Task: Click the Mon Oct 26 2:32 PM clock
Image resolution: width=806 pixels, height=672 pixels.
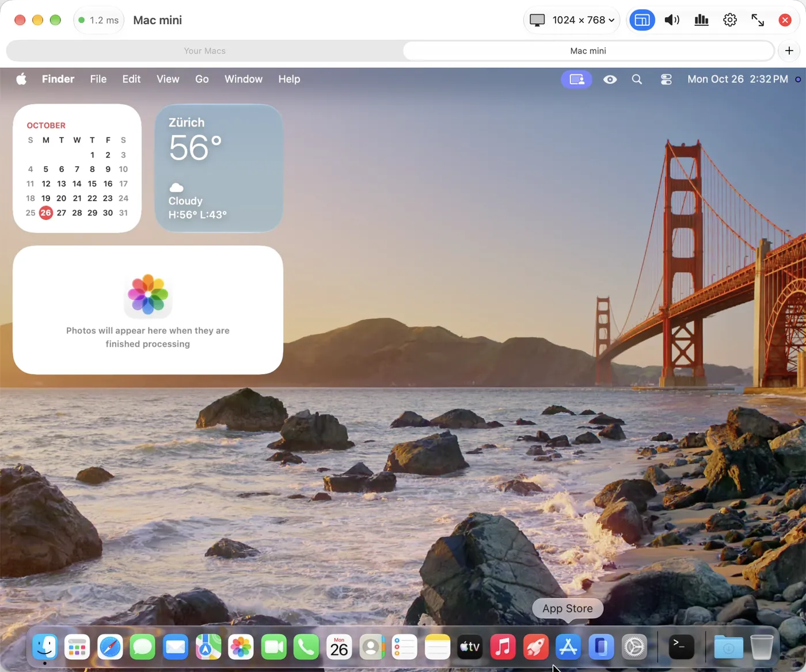Action: (x=737, y=79)
